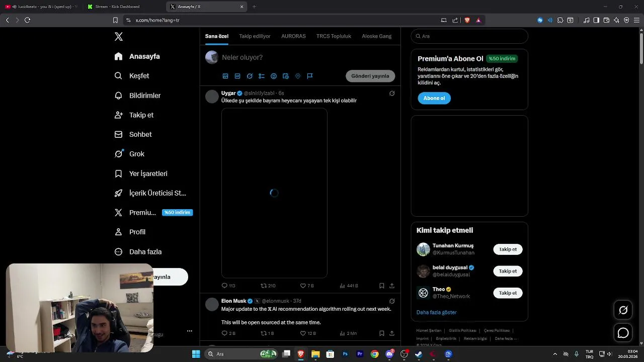Open Discord from the taskbar
The width and height of the screenshot is (644, 362).
(x=389, y=354)
